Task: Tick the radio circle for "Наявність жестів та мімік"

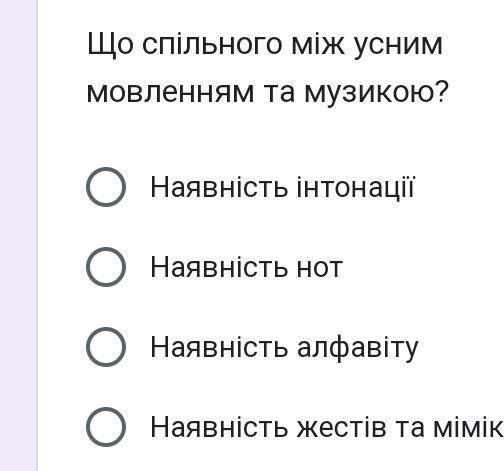Action: point(106,427)
